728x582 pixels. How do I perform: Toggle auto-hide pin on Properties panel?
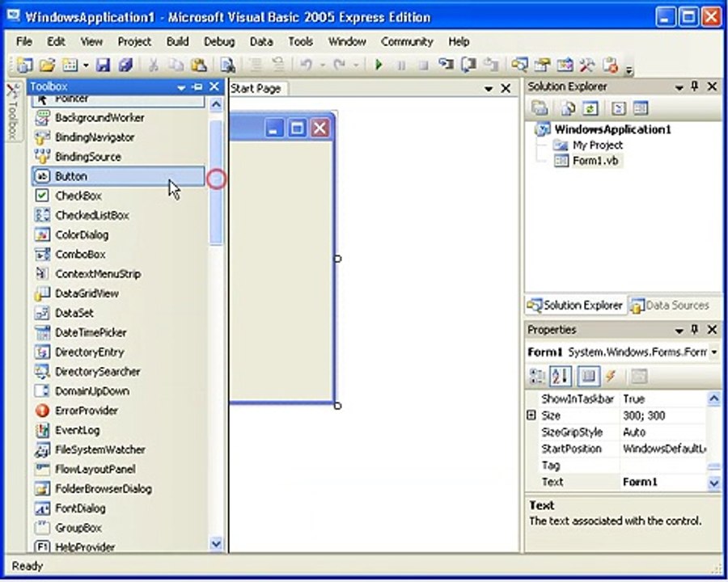click(x=695, y=330)
